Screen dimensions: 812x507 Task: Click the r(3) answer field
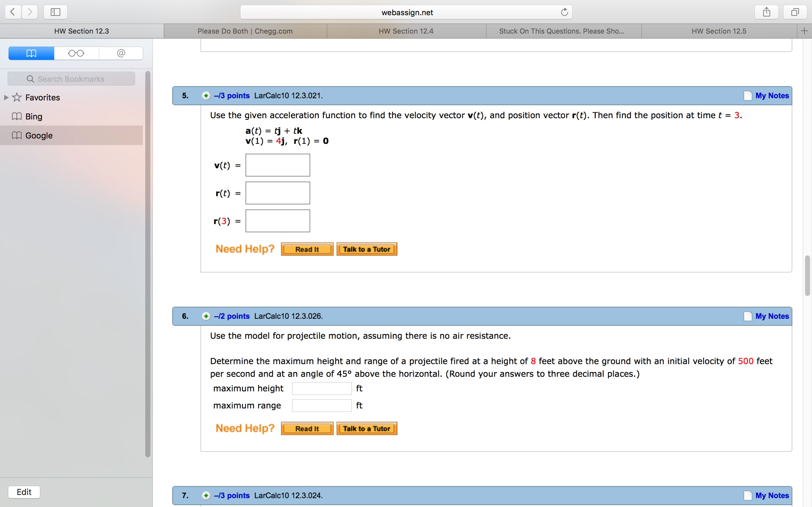[278, 221]
